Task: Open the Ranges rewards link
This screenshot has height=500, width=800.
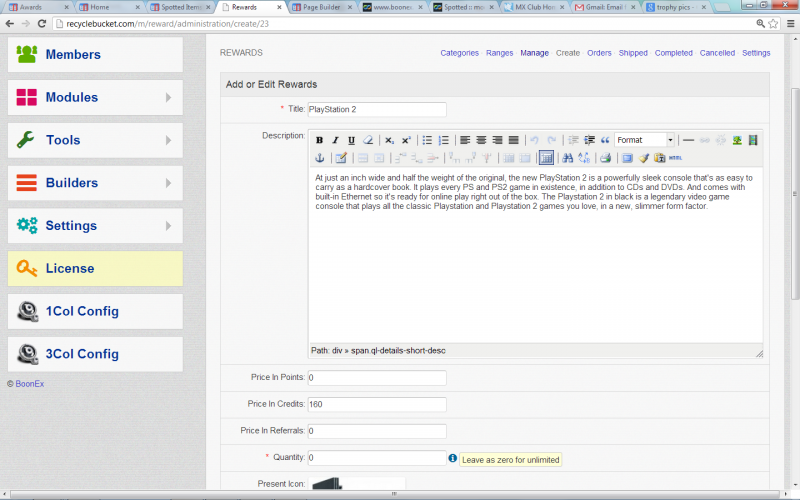Action: pyautogui.click(x=499, y=53)
